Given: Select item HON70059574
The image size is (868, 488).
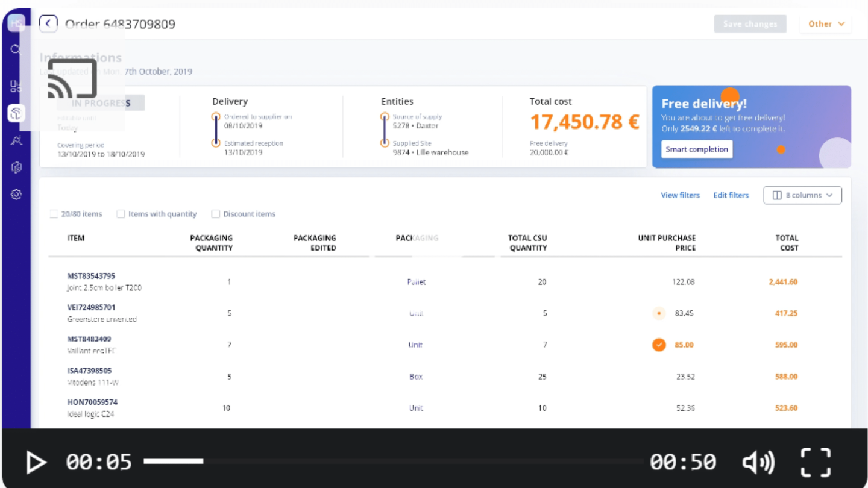Looking at the screenshot, I should click(92, 402).
